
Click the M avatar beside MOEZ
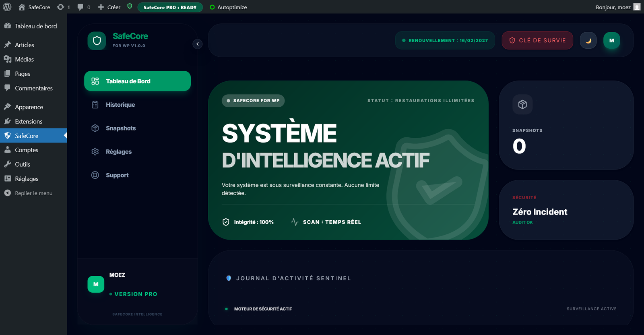pyautogui.click(x=96, y=284)
